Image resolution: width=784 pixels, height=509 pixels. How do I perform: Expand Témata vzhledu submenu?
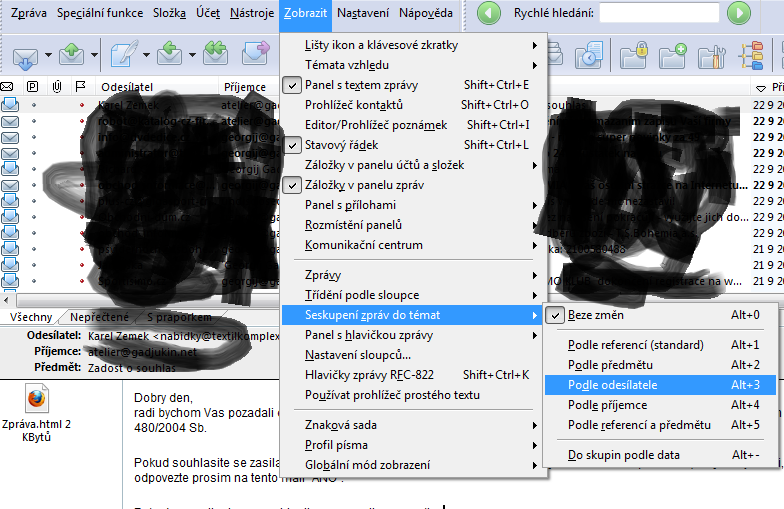click(414, 65)
